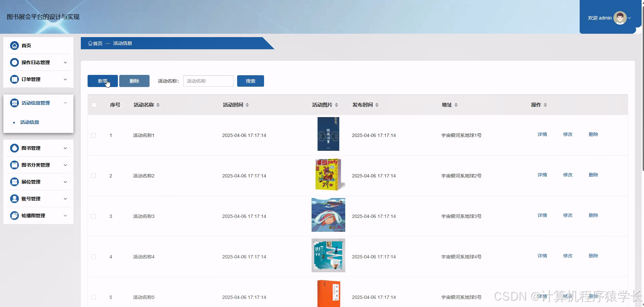Check the checkbox for 活动名称2 row

coord(94,175)
